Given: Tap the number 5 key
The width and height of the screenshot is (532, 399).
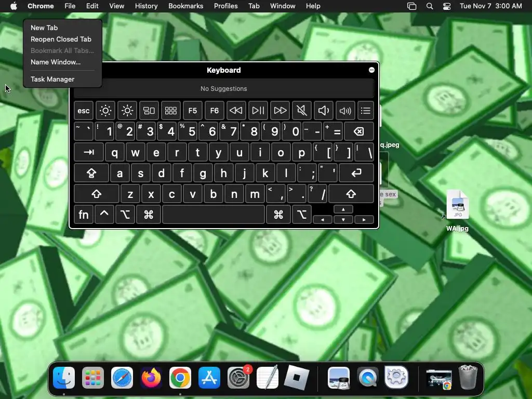Looking at the screenshot, I should 187,131.
